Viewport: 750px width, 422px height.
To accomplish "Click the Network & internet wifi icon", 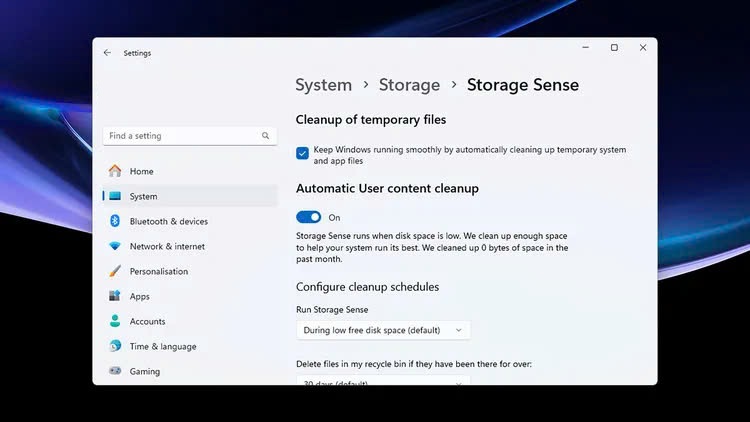I will (x=115, y=246).
